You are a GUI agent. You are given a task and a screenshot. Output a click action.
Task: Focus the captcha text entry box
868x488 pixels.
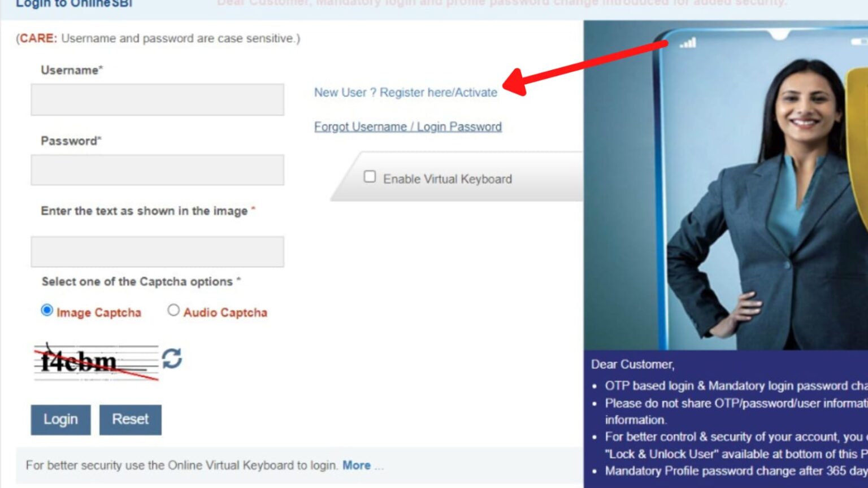(x=157, y=252)
